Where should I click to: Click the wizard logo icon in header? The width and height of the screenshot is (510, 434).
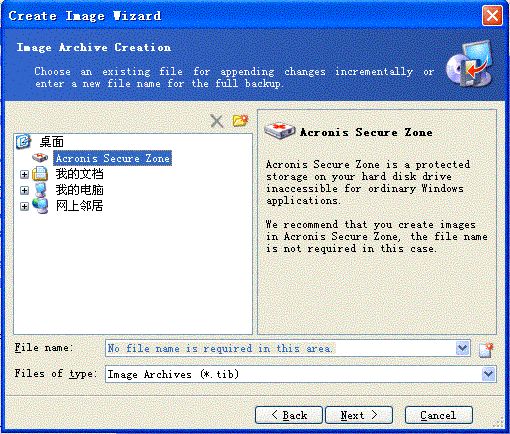click(470, 63)
